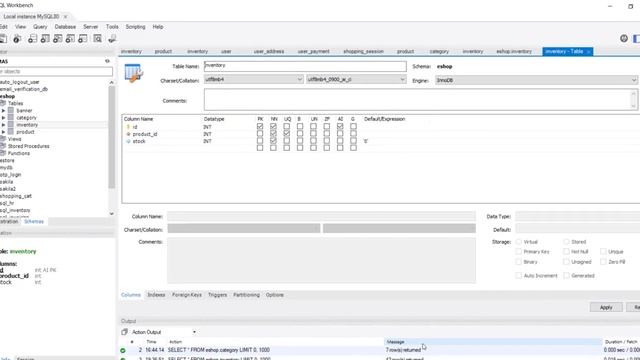Click the round icon at top right toolbar
The width and height of the screenshot is (640, 360).
624,38
